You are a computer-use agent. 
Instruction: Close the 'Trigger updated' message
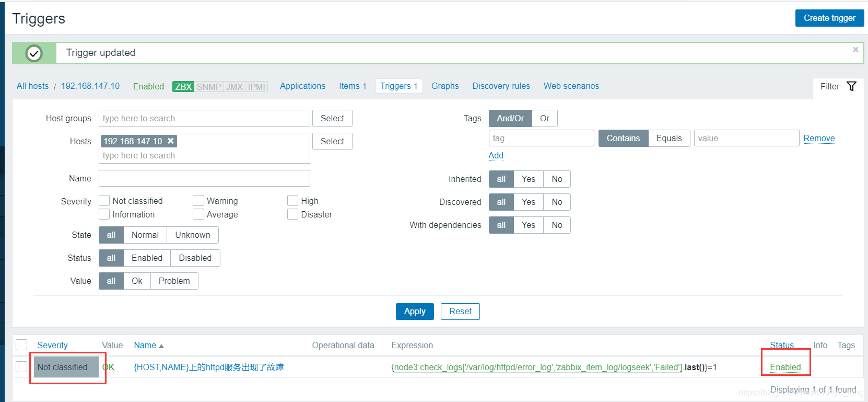pyautogui.click(x=855, y=49)
